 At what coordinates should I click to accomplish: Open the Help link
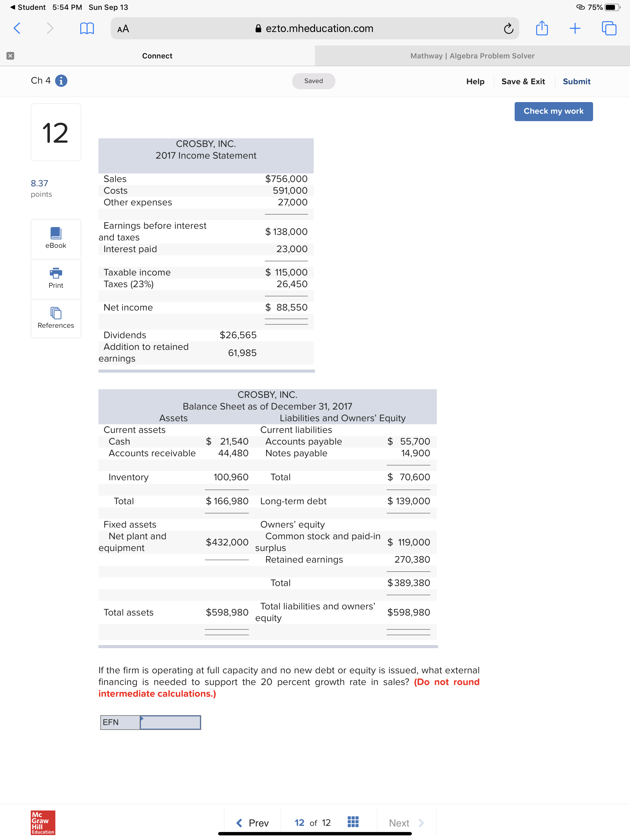(x=475, y=81)
